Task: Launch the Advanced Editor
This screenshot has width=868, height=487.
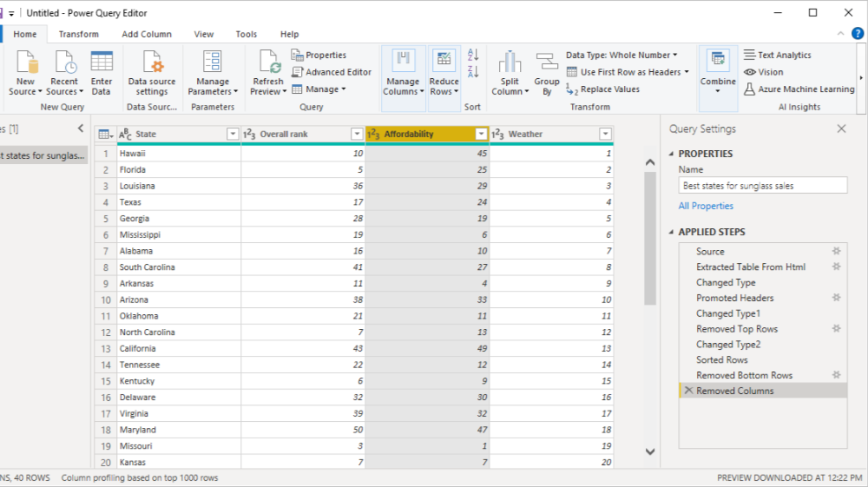Action: 332,72
